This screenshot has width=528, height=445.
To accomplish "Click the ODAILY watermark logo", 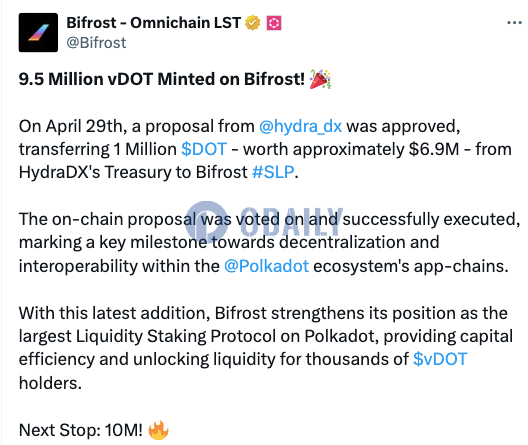I will coord(206,222).
